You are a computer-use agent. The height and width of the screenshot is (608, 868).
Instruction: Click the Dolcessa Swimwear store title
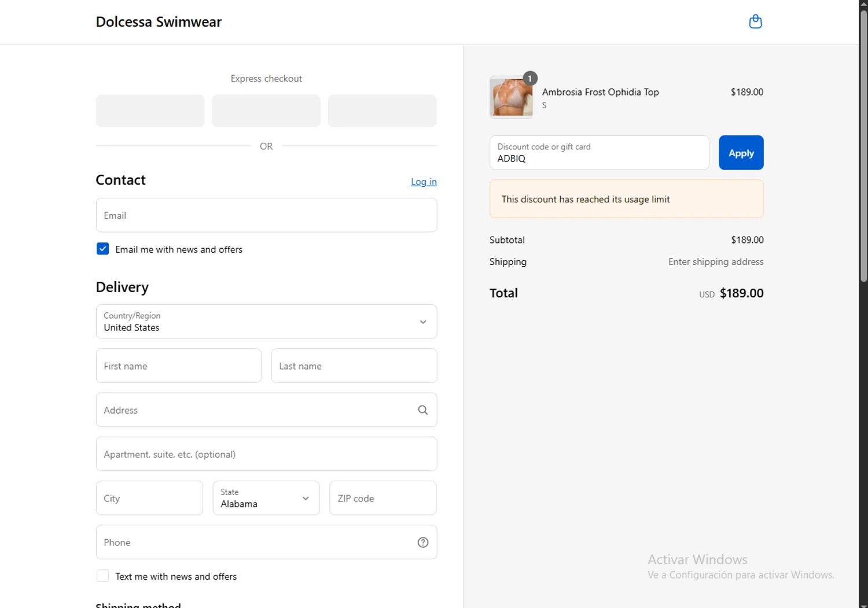[x=159, y=22]
